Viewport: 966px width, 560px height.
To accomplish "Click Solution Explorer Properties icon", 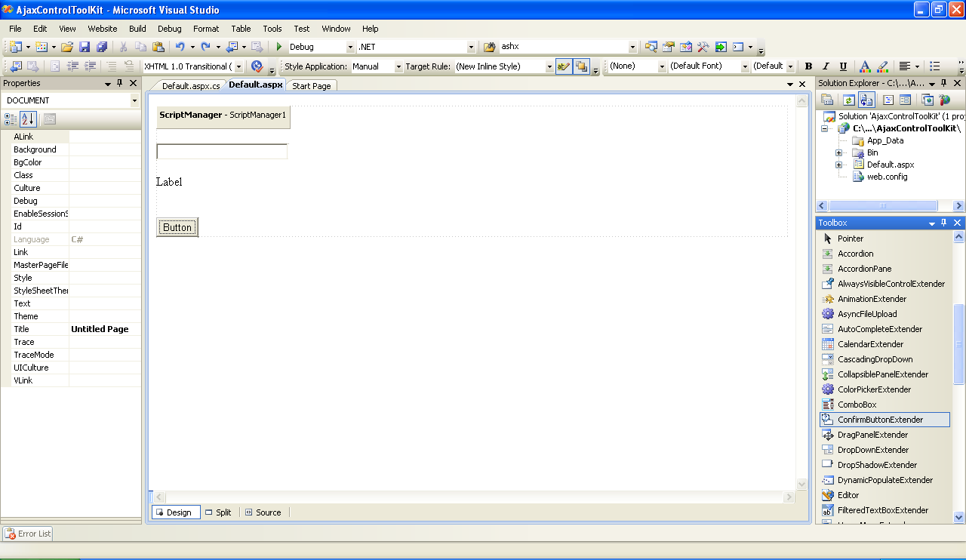I will (x=827, y=100).
